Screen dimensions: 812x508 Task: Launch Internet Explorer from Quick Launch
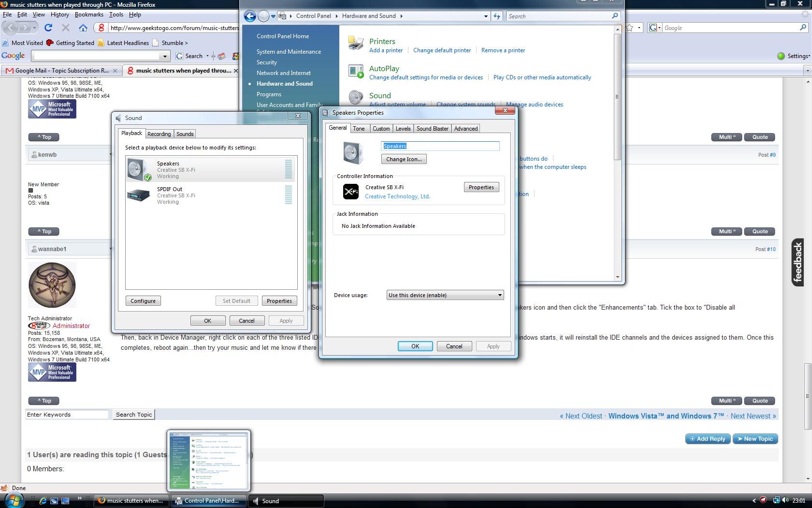43,501
